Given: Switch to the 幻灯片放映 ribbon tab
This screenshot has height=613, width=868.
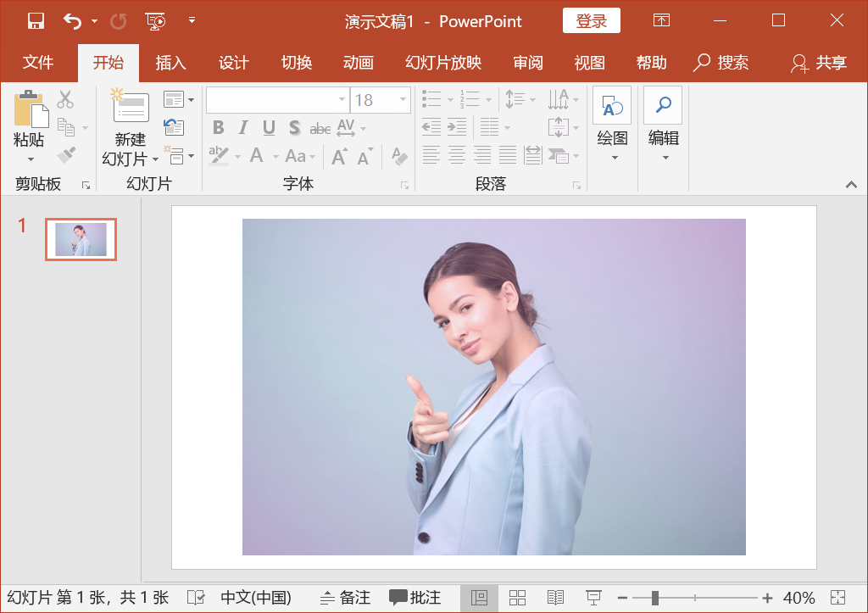Looking at the screenshot, I should [x=443, y=63].
